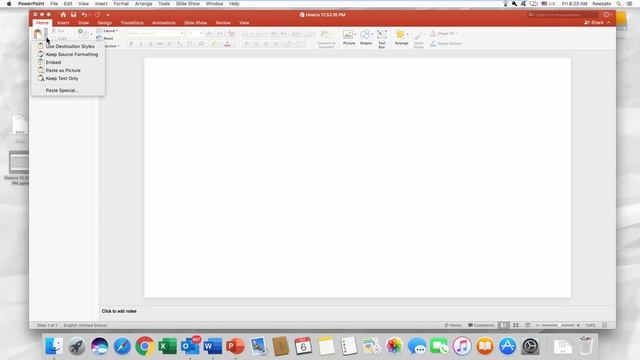This screenshot has width=640, height=360.
Task: Open the View ribbon tab
Action: pyautogui.click(x=244, y=23)
